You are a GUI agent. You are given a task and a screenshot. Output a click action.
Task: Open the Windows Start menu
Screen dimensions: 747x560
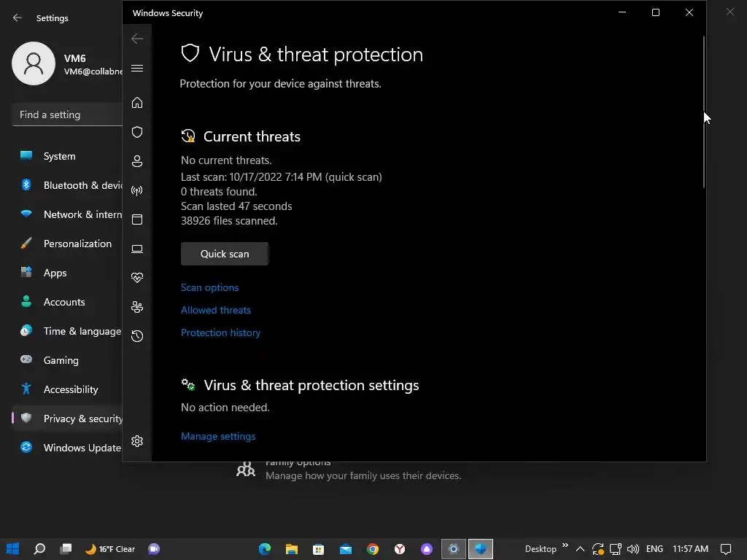point(13,549)
